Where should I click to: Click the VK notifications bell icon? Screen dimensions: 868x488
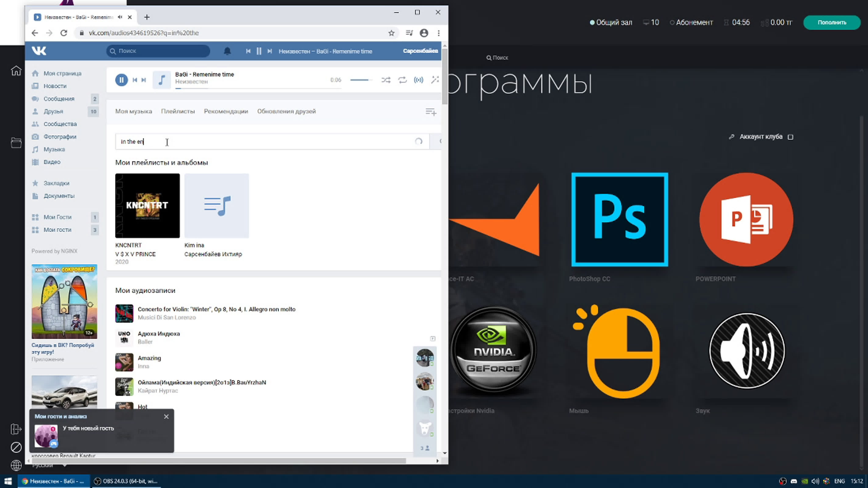tap(227, 51)
